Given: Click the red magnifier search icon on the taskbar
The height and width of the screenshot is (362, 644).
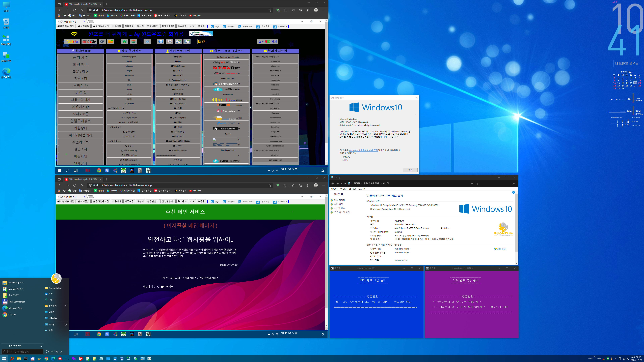Looking at the screenshot, I should click(x=12, y=358).
